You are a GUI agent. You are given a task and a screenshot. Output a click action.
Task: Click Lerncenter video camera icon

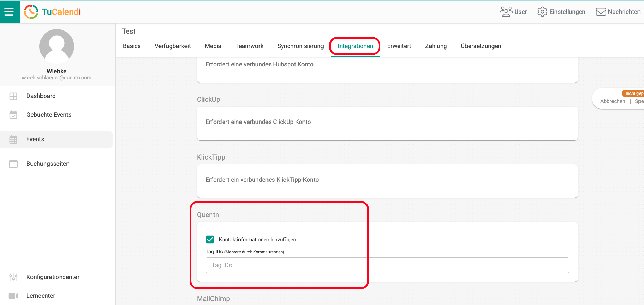click(13, 296)
